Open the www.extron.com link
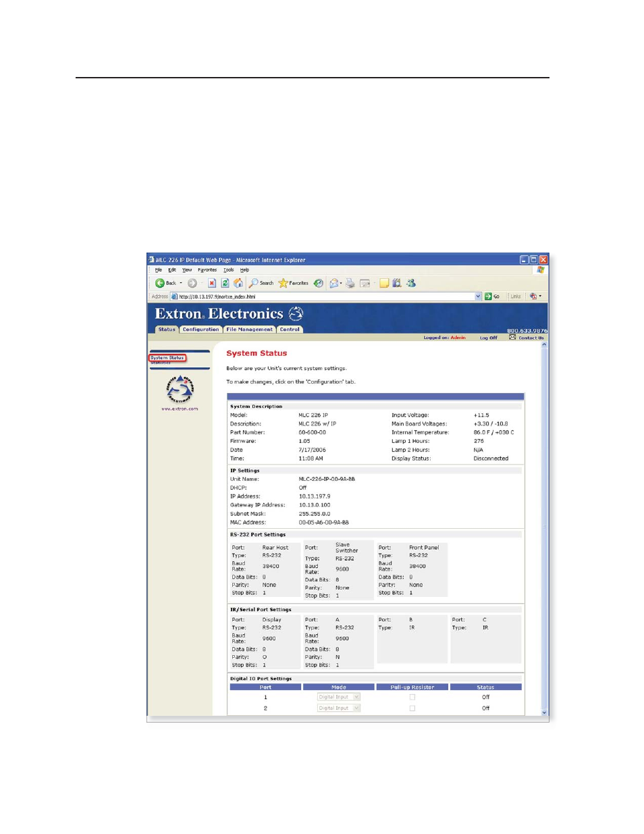The width and height of the screenshot is (644, 834). tap(180, 409)
